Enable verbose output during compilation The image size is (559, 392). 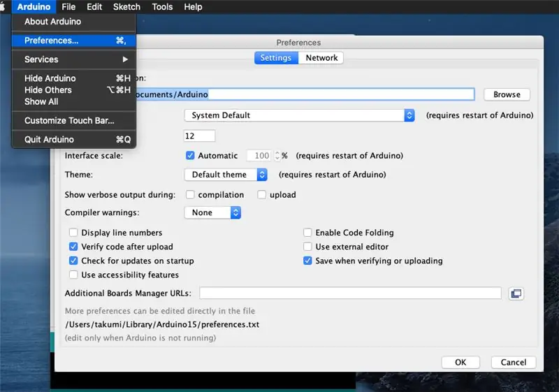pyautogui.click(x=190, y=194)
